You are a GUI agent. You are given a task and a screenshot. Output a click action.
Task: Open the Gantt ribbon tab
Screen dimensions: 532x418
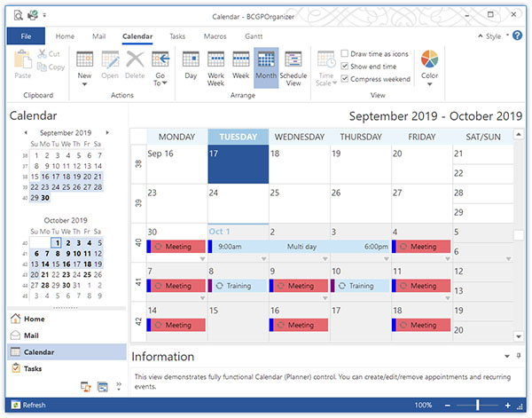point(254,36)
